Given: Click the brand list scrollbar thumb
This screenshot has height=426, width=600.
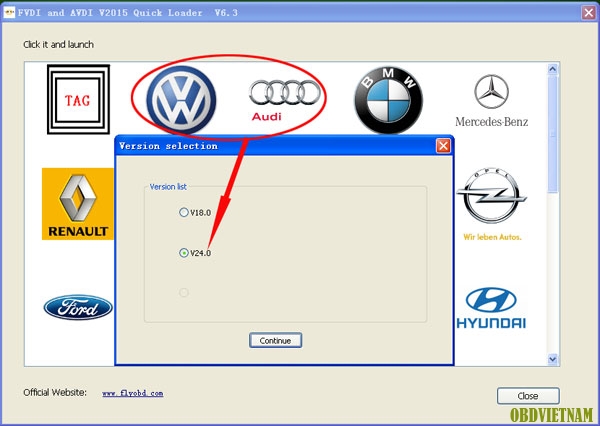Looking at the screenshot, I should tap(553, 134).
